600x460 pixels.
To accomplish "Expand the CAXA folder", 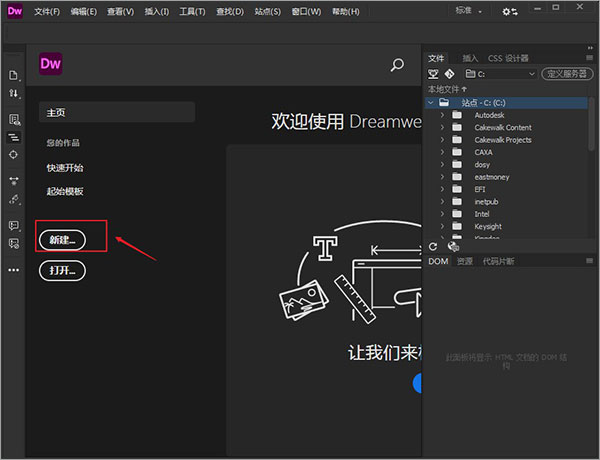I will [442, 152].
